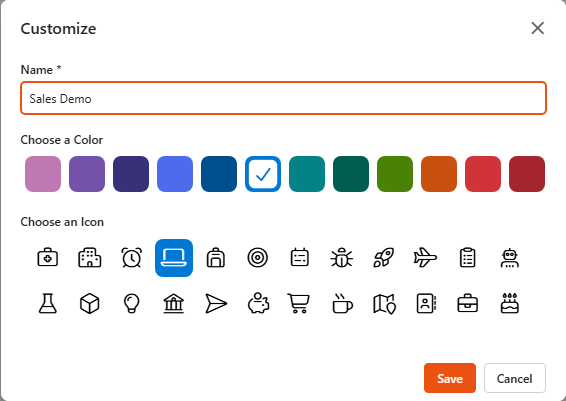
Task: Select the lightbulb icon
Action: (132, 303)
